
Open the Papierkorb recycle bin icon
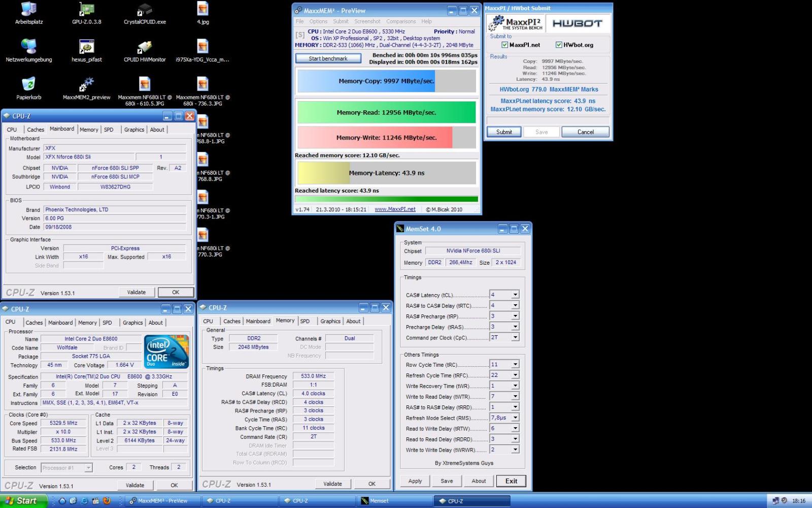(29, 88)
